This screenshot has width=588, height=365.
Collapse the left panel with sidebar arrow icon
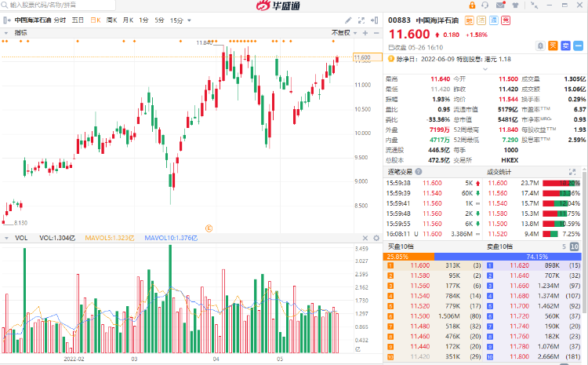(6, 20)
